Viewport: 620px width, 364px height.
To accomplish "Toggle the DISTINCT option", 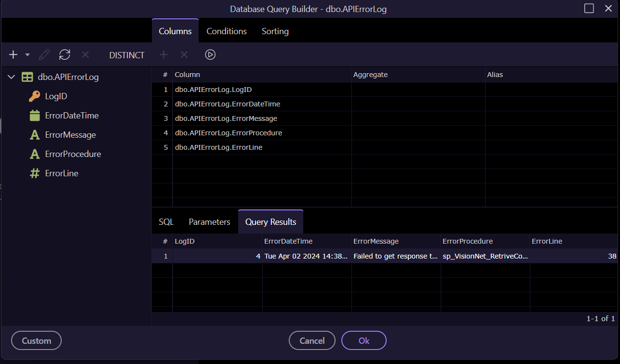I will click(127, 55).
